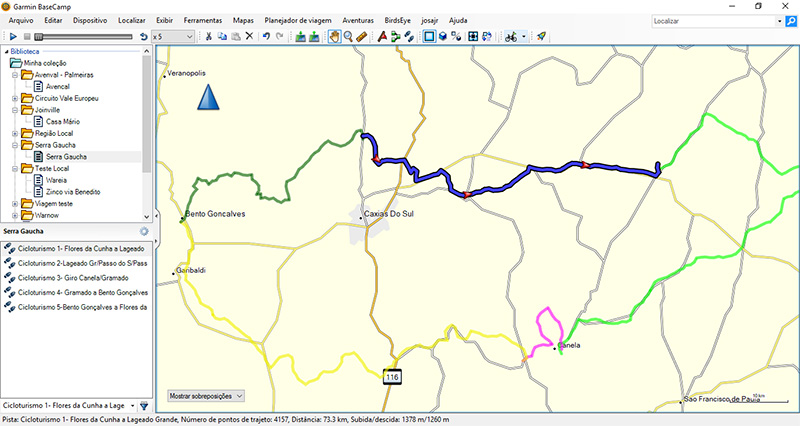Select track Cicloturismo 3- Giro Canela/Gramado
Image resolution: width=800 pixels, height=426 pixels.
(80, 277)
